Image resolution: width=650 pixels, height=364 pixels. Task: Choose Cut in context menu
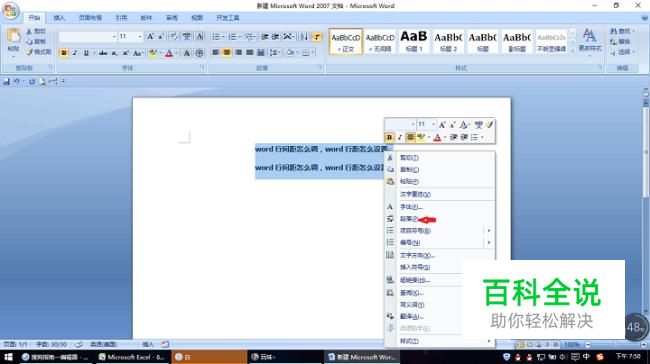(x=440, y=158)
